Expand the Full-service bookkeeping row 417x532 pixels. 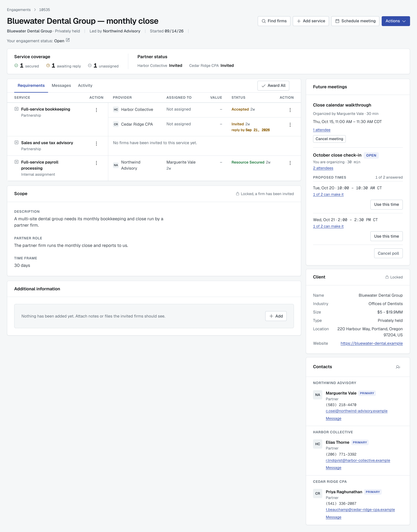coord(16,109)
